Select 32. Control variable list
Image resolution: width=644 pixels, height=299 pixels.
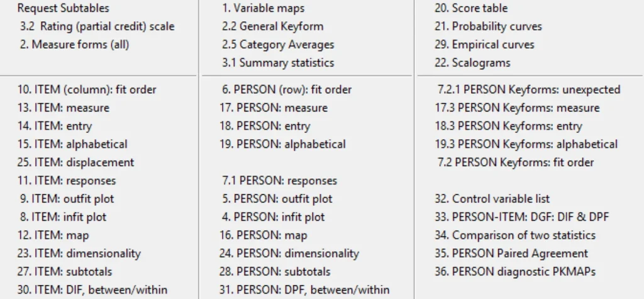pyautogui.click(x=492, y=199)
